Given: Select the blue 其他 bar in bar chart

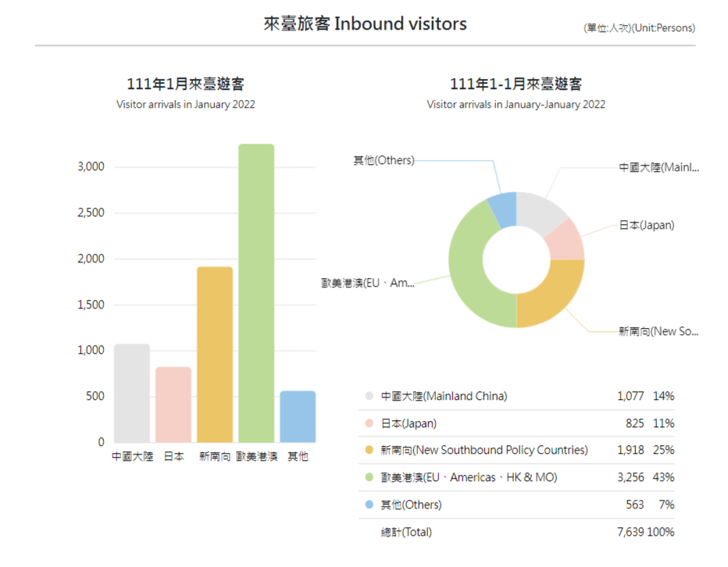Looking at the screenshot, I should 298,416.
